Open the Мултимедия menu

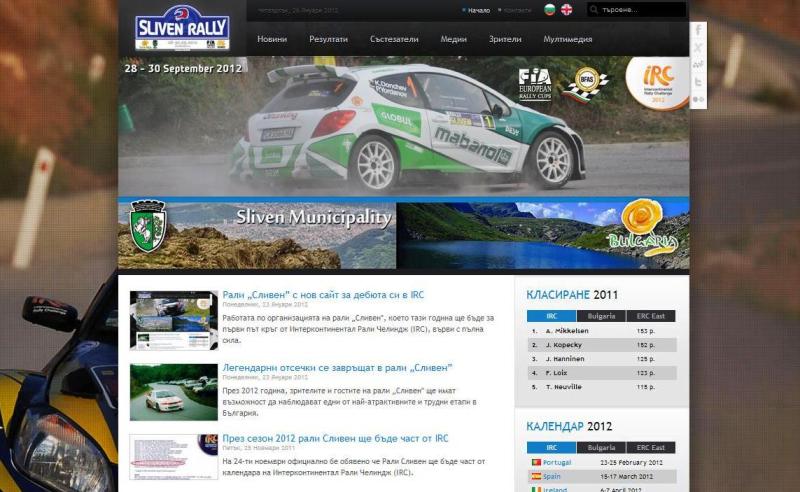(x=567, y=39)
